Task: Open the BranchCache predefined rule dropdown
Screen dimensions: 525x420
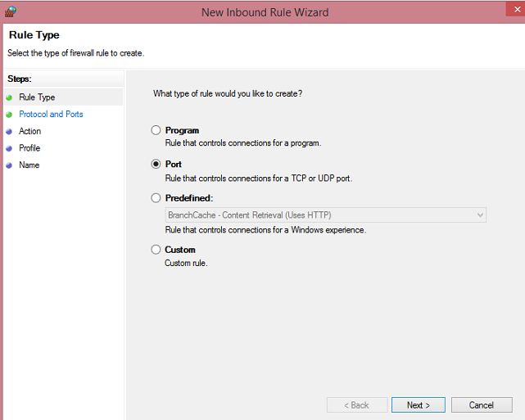Action: click(x=325, y=215)
